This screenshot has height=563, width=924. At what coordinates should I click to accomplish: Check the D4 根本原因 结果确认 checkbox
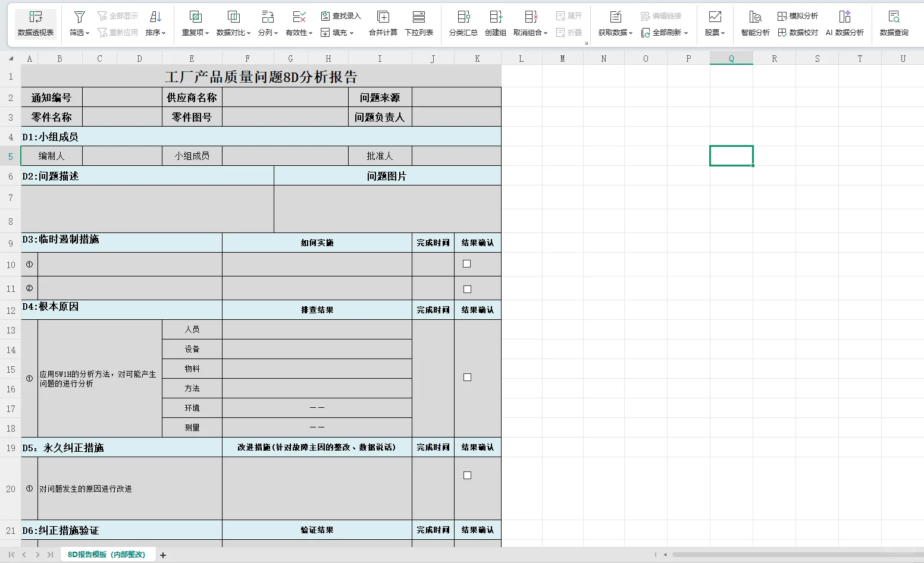468,378
